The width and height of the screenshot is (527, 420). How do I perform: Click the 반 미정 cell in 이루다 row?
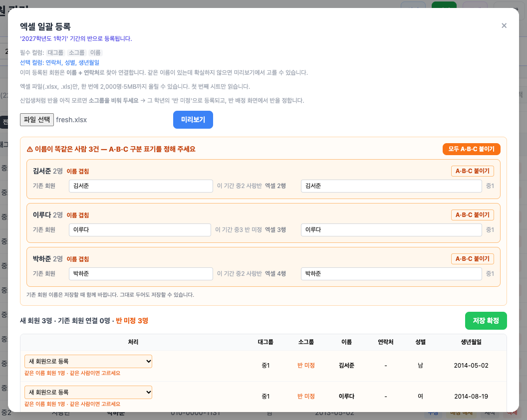pyautogui.click(x=306, y=397)
